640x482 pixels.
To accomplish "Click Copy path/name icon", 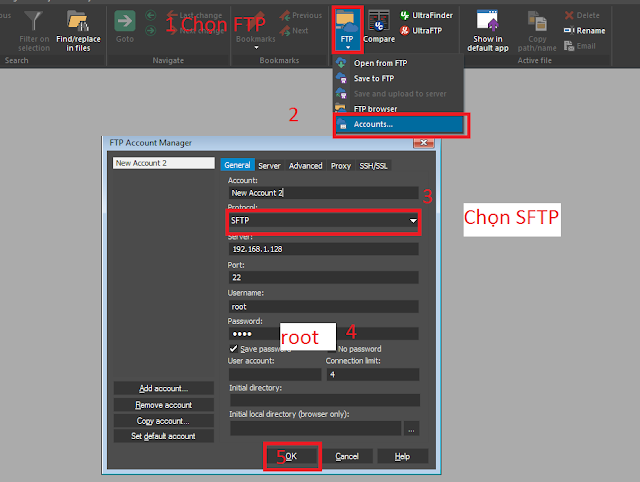I will [x=537, y=21].
